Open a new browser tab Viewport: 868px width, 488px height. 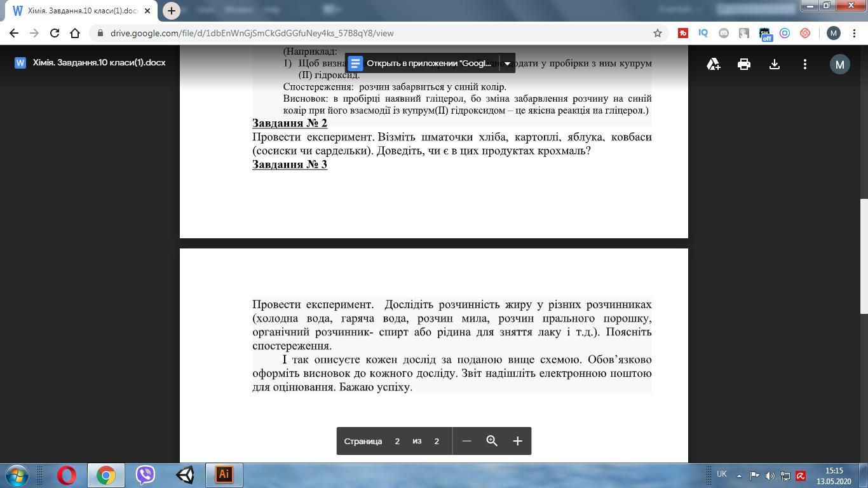pos(171,11)
